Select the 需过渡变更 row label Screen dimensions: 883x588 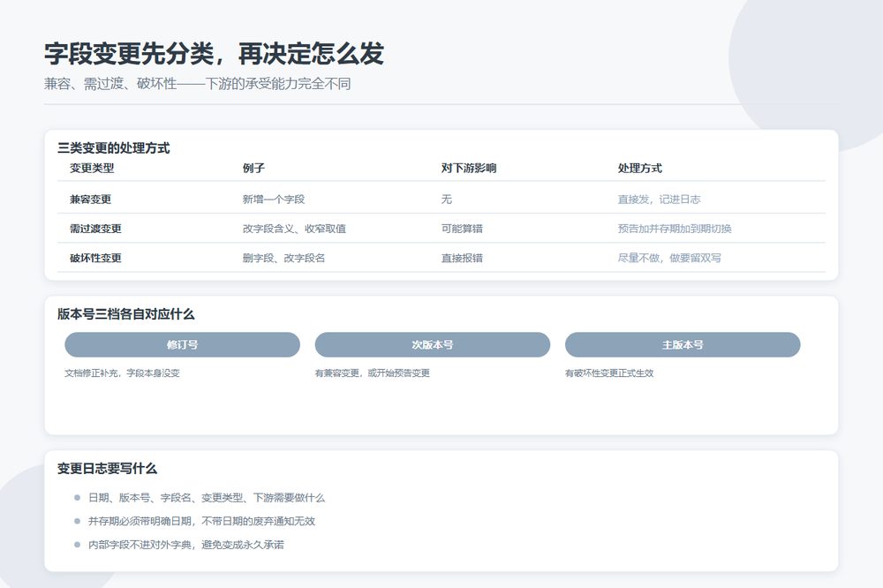[95, 229]
